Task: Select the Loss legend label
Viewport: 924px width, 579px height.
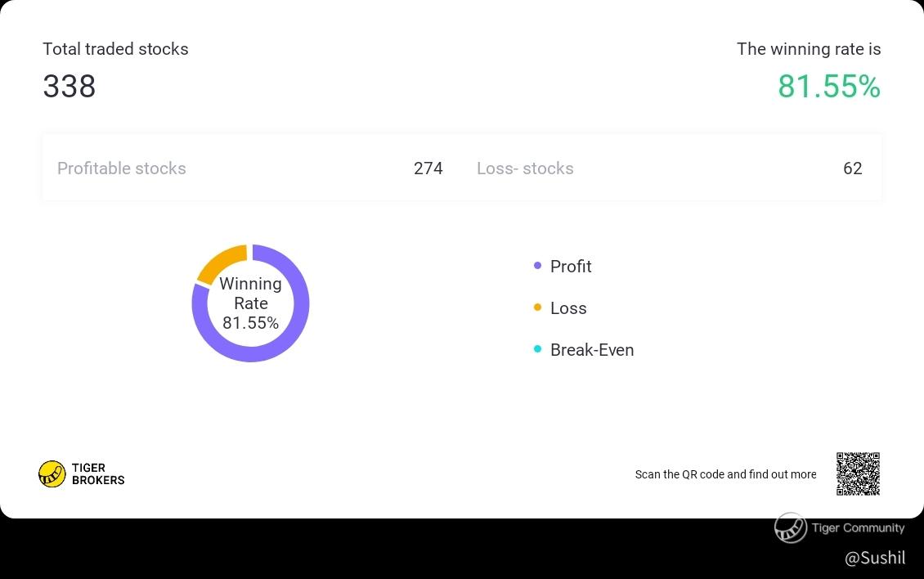Action: coord(568,308)
